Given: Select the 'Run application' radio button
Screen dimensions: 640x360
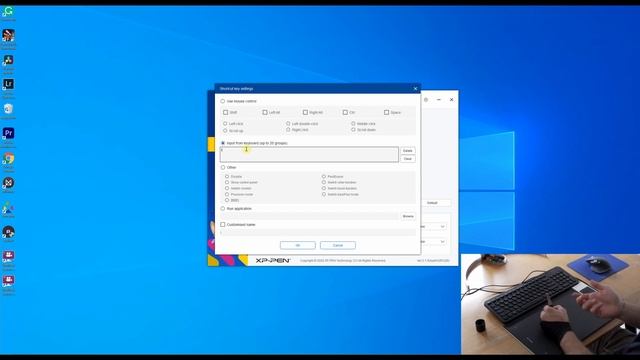Looking at the screenshot, I should tap(223, 209).
